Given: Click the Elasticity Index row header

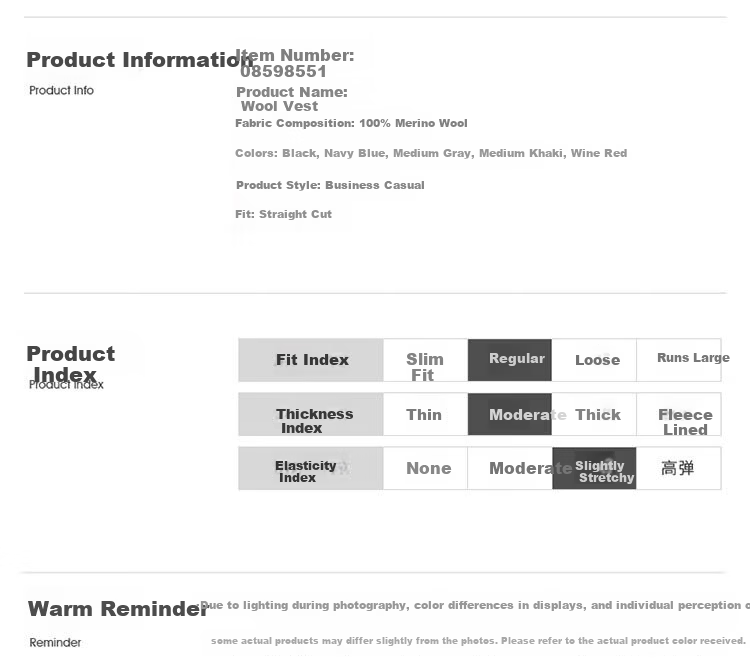Looking at the screenshot, I should [311, 468].
